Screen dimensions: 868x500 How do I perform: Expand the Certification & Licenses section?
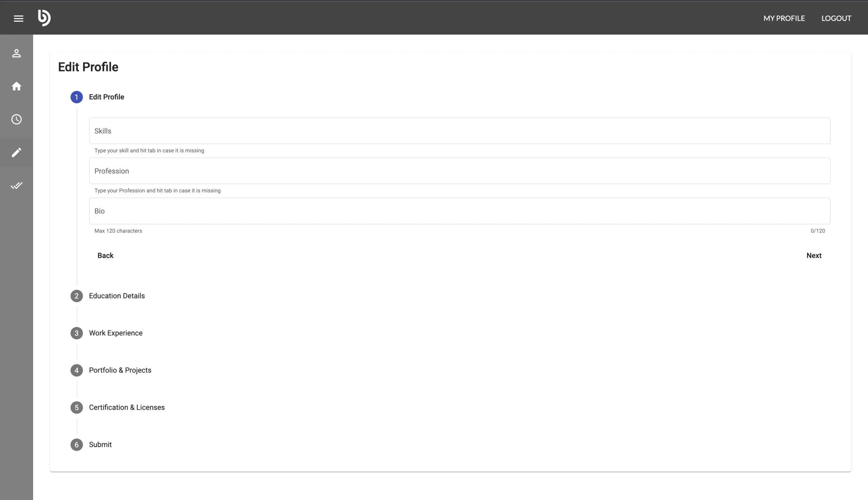pos(127,407)
